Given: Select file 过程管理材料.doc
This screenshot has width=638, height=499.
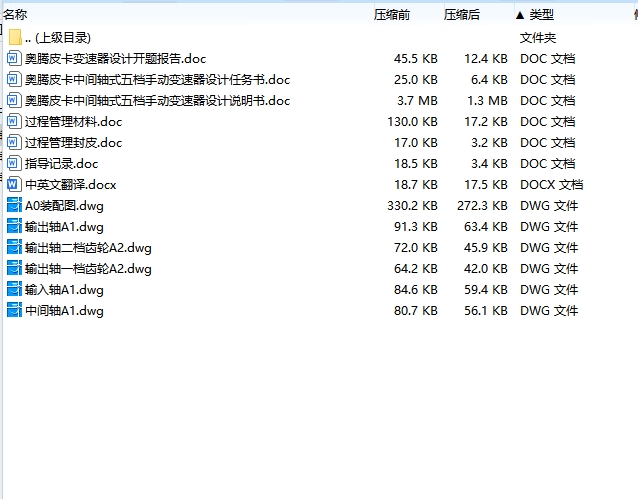Looking at the screenshot, I should [74, 122].
